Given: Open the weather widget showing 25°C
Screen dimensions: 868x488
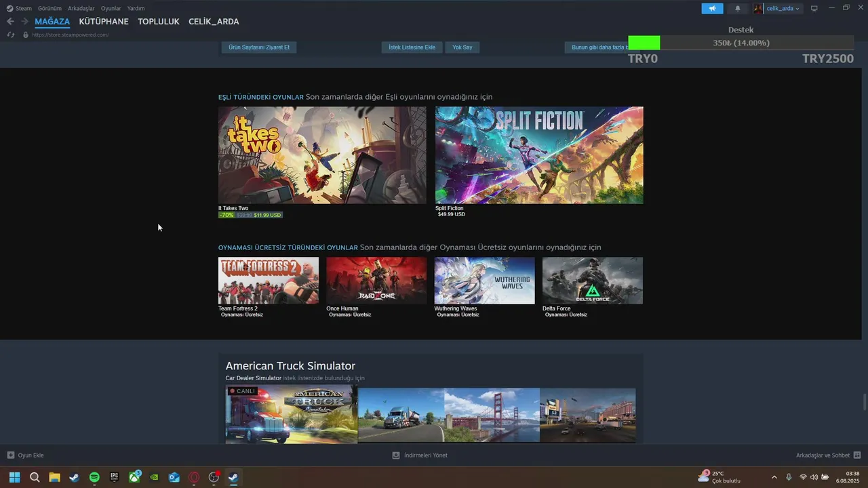Looking at the screenshot, I should (719, 477).
